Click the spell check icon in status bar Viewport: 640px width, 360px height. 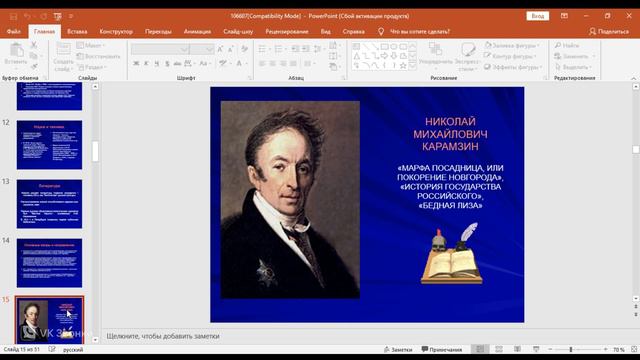(x=52, y=349)
